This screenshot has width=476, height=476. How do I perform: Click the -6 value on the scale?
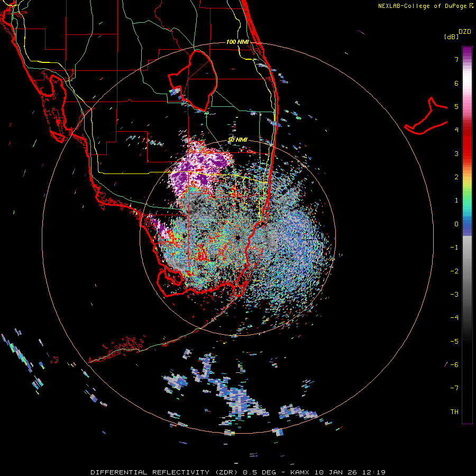[x=454, y=365]
